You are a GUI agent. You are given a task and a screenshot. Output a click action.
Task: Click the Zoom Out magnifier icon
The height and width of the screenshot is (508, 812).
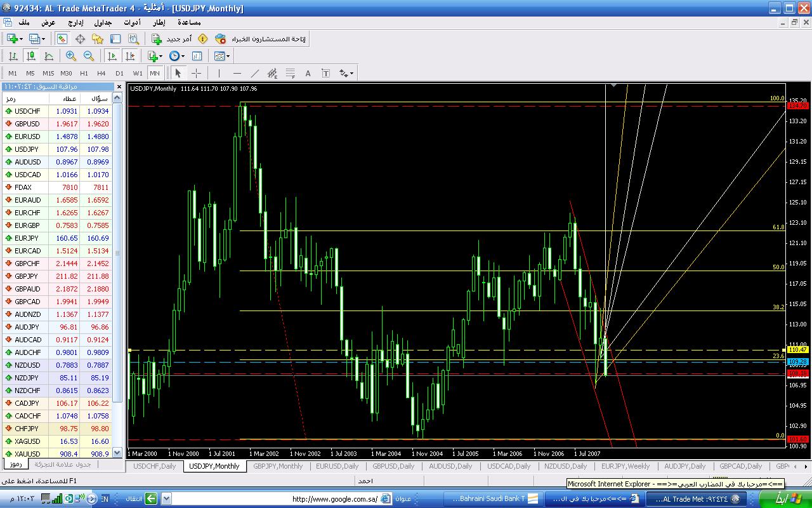coord(89,56)
